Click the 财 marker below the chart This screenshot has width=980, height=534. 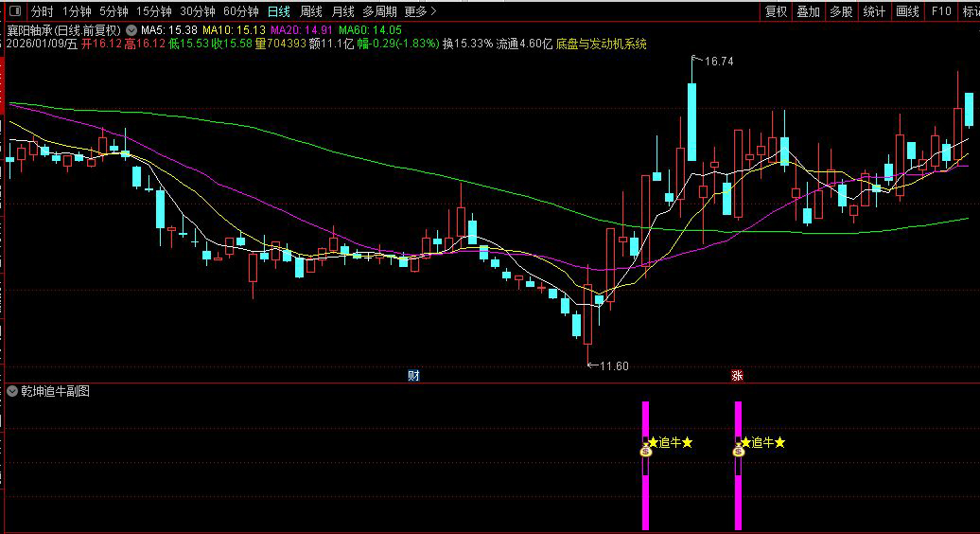tap(413, 375)
